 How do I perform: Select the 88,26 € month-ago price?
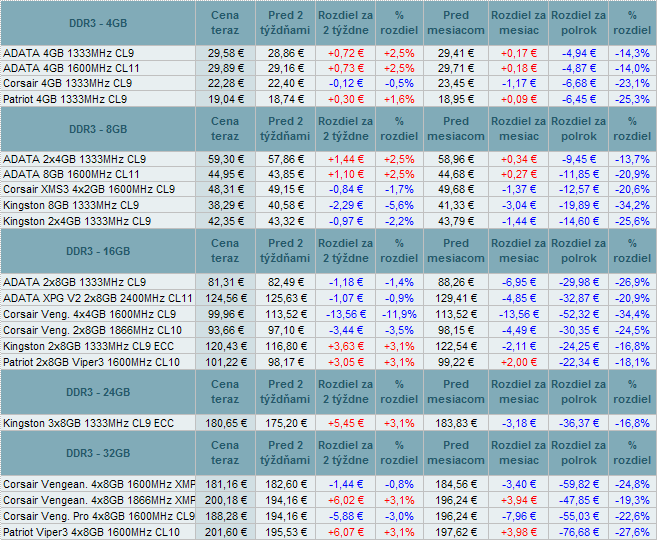(x=456, y=282)
